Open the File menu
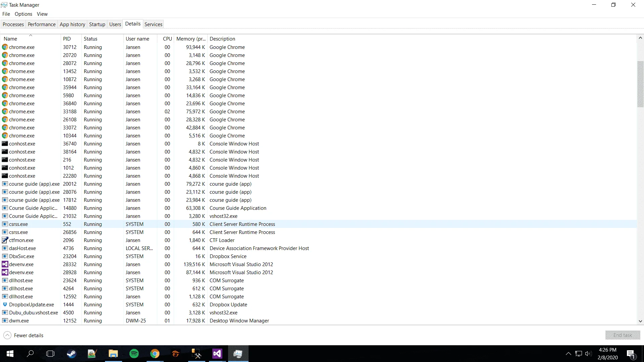Image resolution: width=644 pixels, height=362 pixels. coord(6,14)
